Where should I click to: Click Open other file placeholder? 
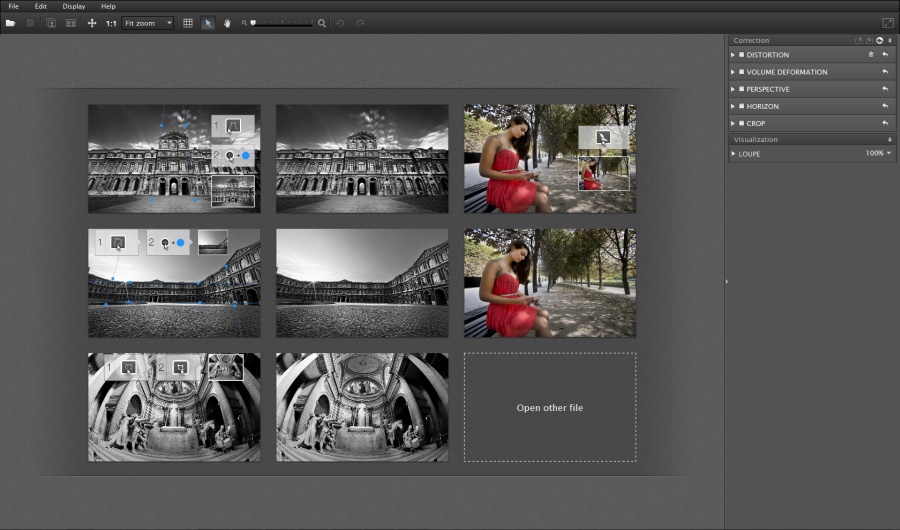[550, 407]
